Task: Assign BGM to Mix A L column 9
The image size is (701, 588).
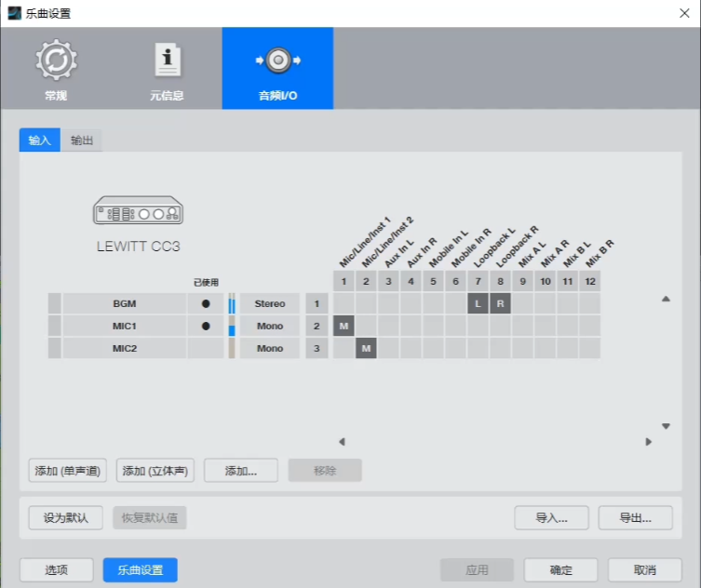Action: [522, 304]
